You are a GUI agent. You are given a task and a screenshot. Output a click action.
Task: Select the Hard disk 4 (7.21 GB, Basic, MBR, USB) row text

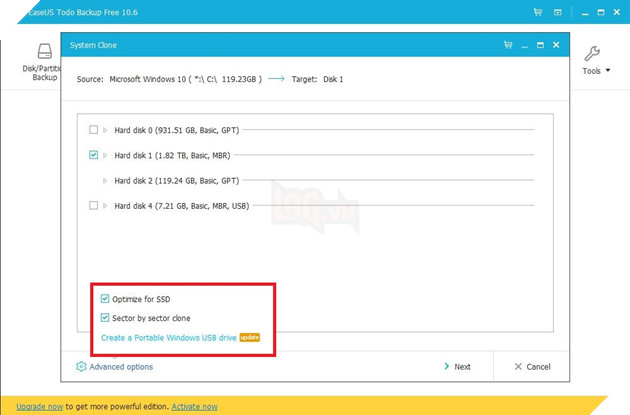[x=182, y=206]
